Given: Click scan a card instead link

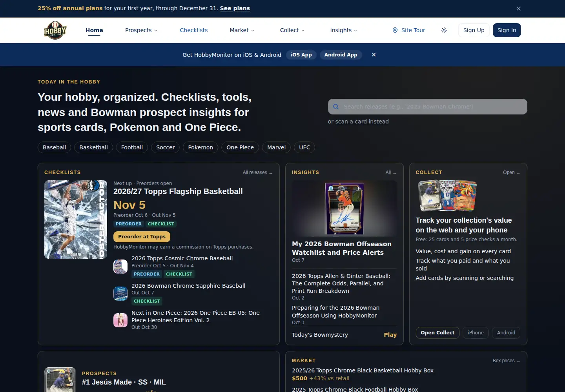Looking at the screenshot, I should (x=362, y=122).
